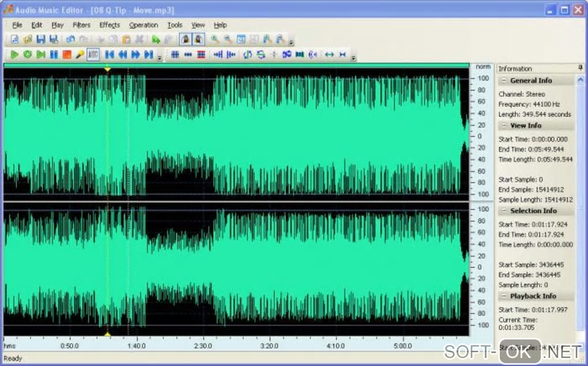
Task: Click the Information panel scrollbar up arrow
Action: [x=581, y=80]
